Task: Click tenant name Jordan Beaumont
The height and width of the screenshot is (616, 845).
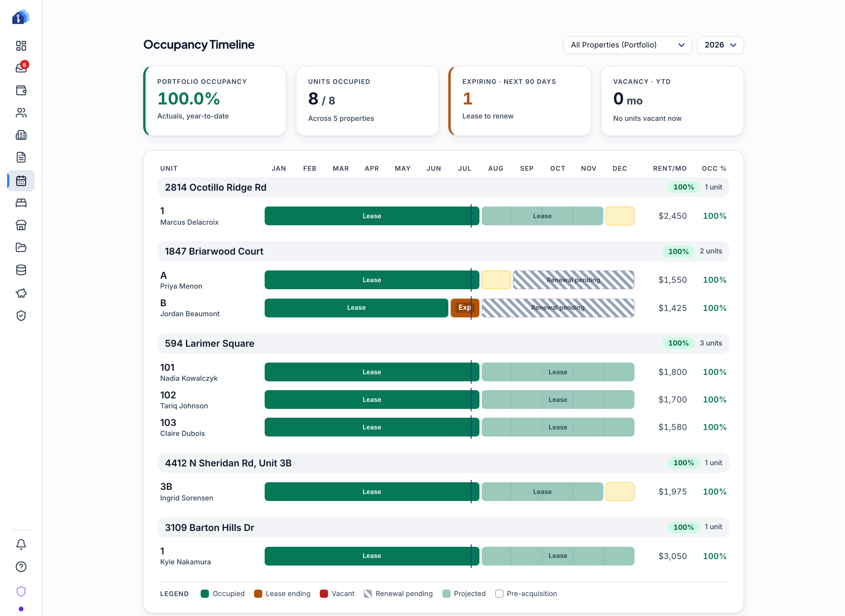Action: click(190, 314)
